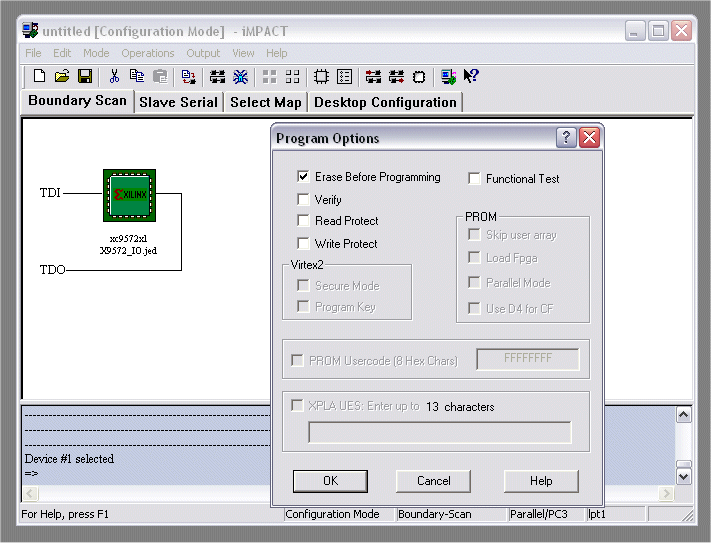Click the log panel scroll up arrow
This screenshot has width=711, height=543.
coord(684,415)
